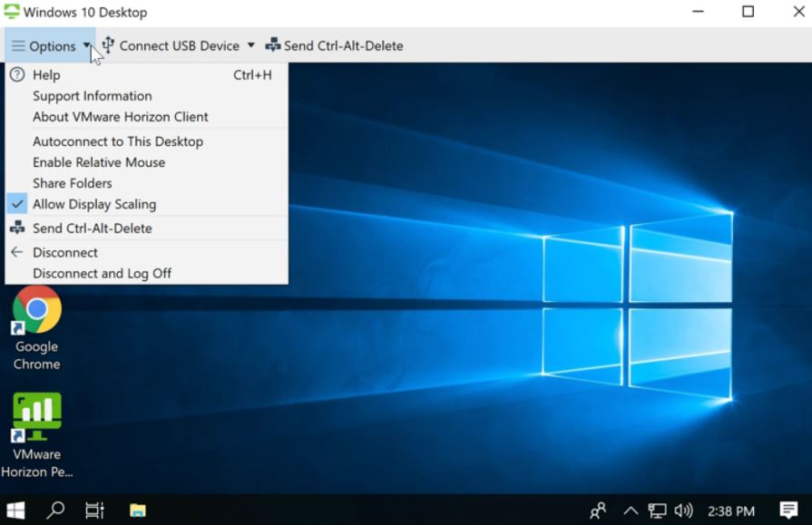Image resolution: width=812 pixels, height=525 pixels.
Task: Click the Send Ctrl-Alt-Delete toolbar icon
Action: point(272,45)
